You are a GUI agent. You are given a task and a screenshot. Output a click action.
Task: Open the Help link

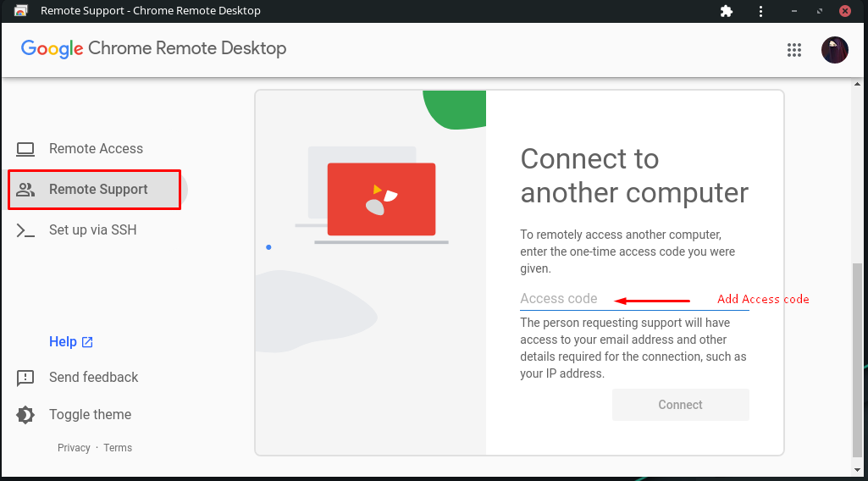tap(71, 341)
